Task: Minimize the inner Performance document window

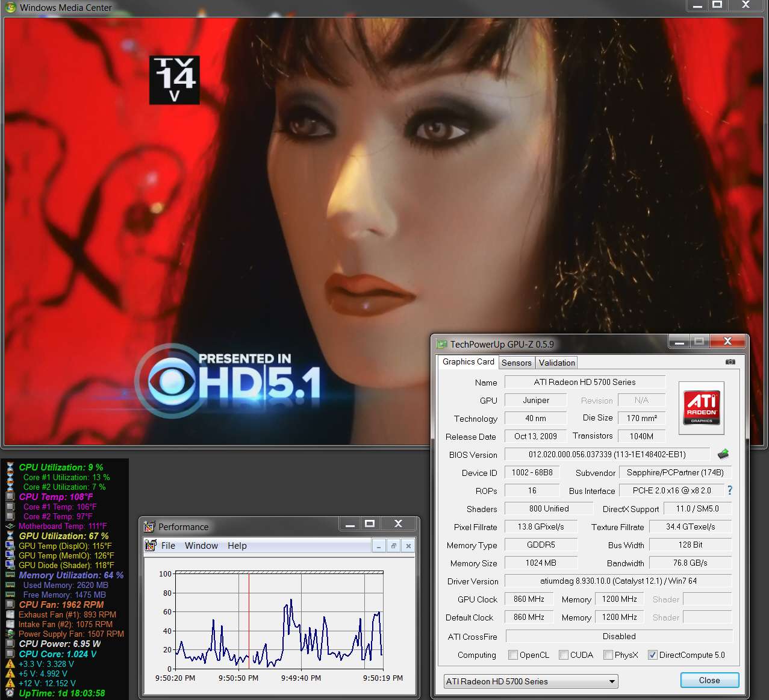Action: (378, 546)
